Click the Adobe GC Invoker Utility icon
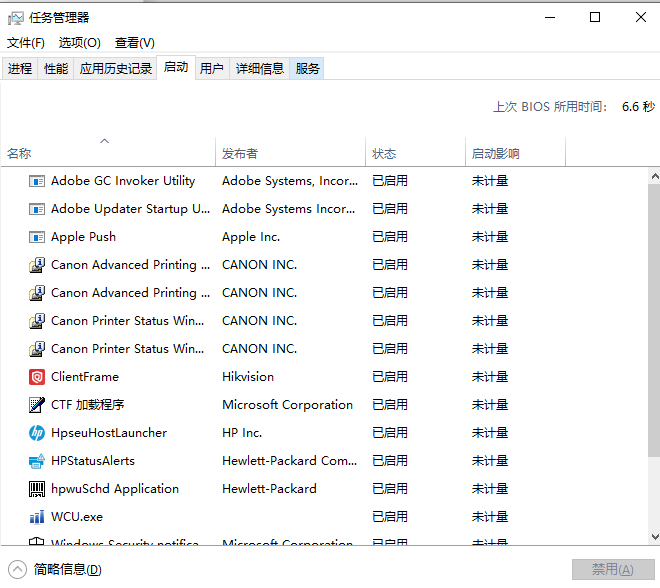The image size is (660, 588). coord(37,181)
